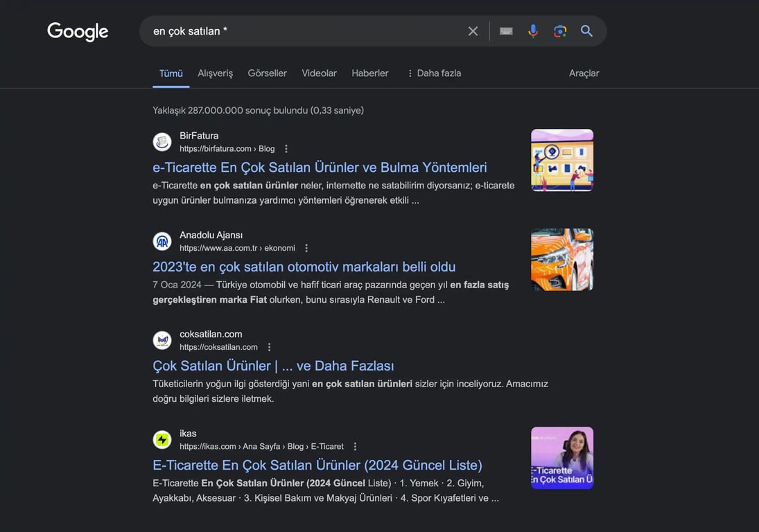Open the Daha fazla dropdown menu
Image resolution: width=759 pixels, height=532 pixels.
tap(434, 73)
